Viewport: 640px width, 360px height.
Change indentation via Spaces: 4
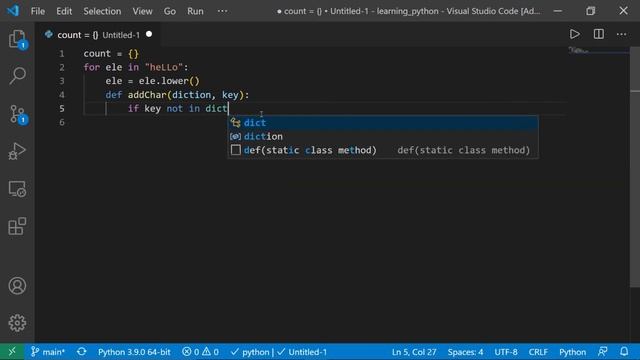pos(465,351)
